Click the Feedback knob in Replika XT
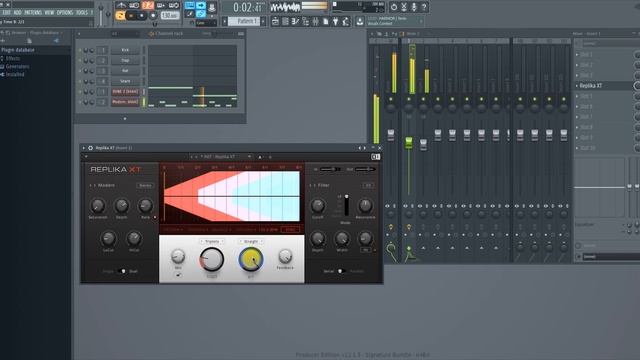Screen dimensions: 640x360 pyautogui.click(x=285, y=256)
